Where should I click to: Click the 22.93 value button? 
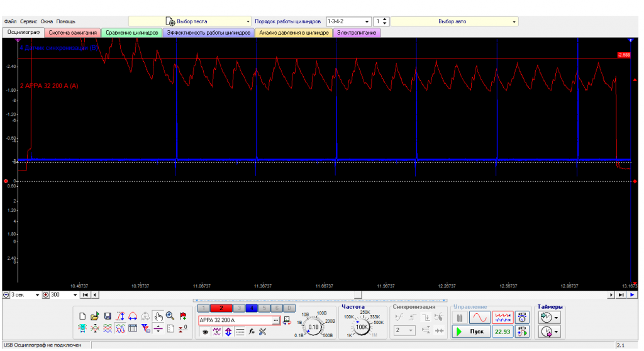click(502, 331)
